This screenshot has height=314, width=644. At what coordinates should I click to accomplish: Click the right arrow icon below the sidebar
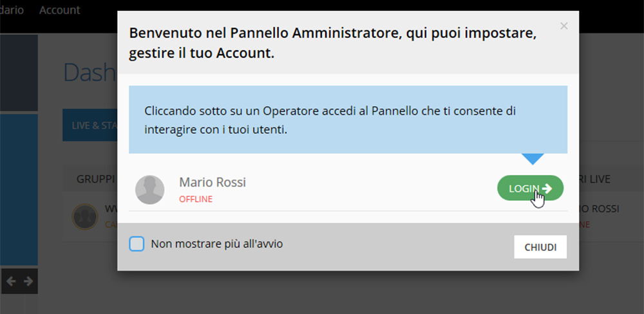coord(28,281)
